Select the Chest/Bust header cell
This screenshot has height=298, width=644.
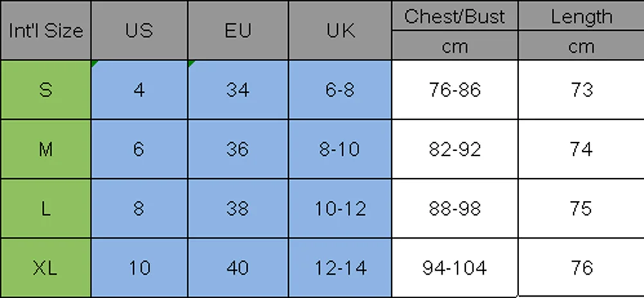[x=454, y=16]
